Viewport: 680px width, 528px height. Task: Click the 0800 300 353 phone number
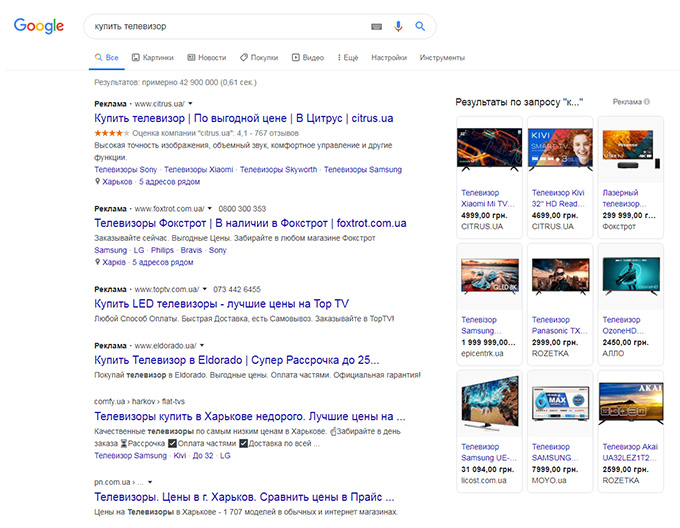pyautogui.click(x=242, y=209)
